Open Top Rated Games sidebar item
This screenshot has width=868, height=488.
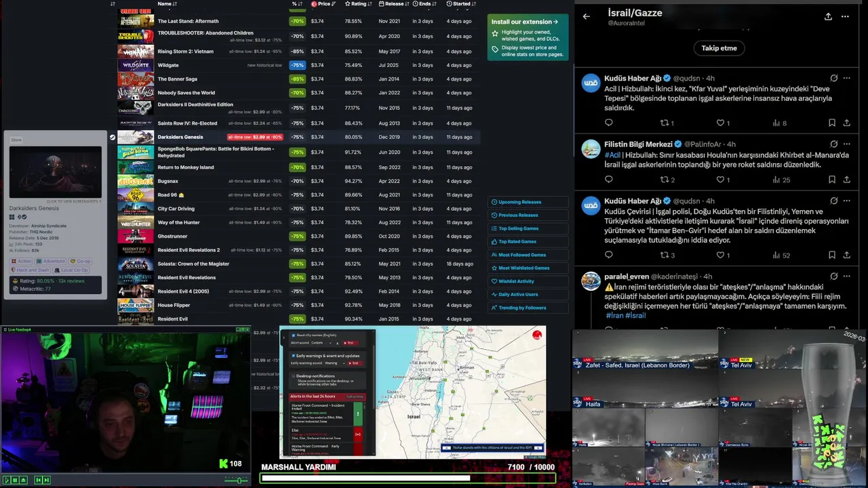528,241
